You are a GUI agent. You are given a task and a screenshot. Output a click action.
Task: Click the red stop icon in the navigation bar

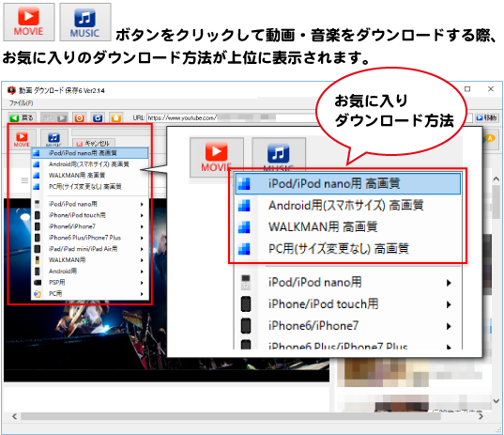pos(80,117)
